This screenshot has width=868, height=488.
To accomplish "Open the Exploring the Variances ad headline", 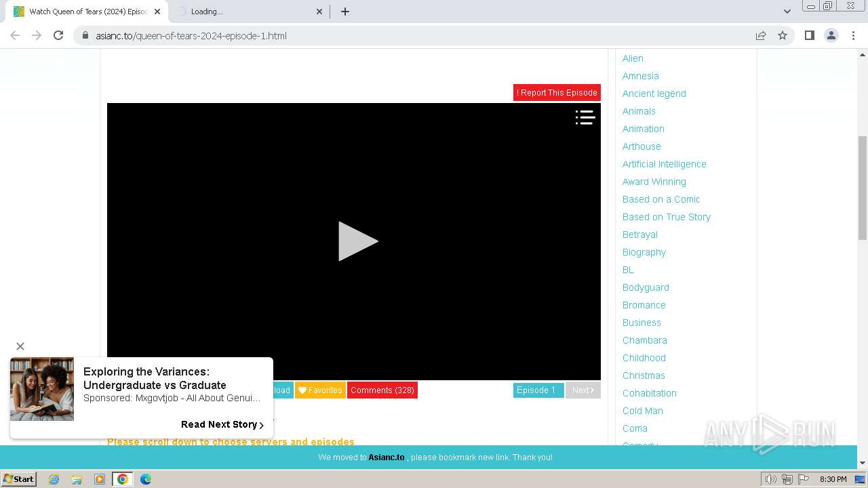I will 155,378.
